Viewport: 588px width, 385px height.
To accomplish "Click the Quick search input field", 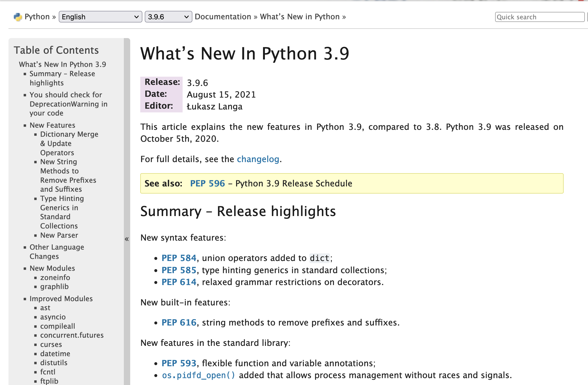I will coord(540,17).
